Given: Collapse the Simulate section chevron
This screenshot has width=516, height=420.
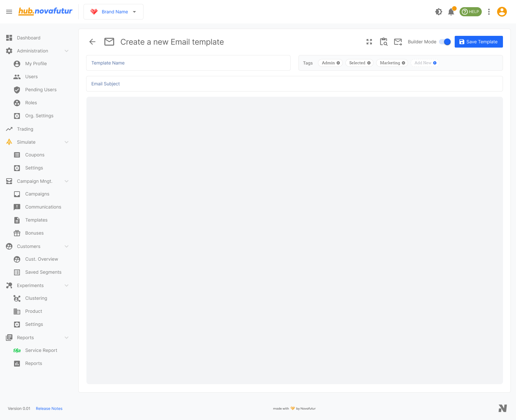Looking at the screenshot, I should point(67,142).
